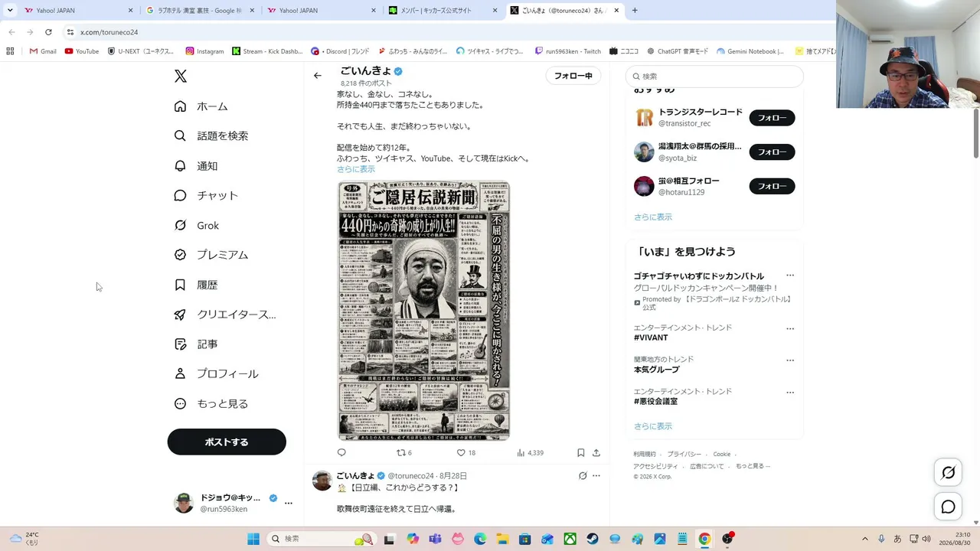Show more recommended accounts under おすすめ
Viewport: 980px width, 551px height.
[653, 217]
